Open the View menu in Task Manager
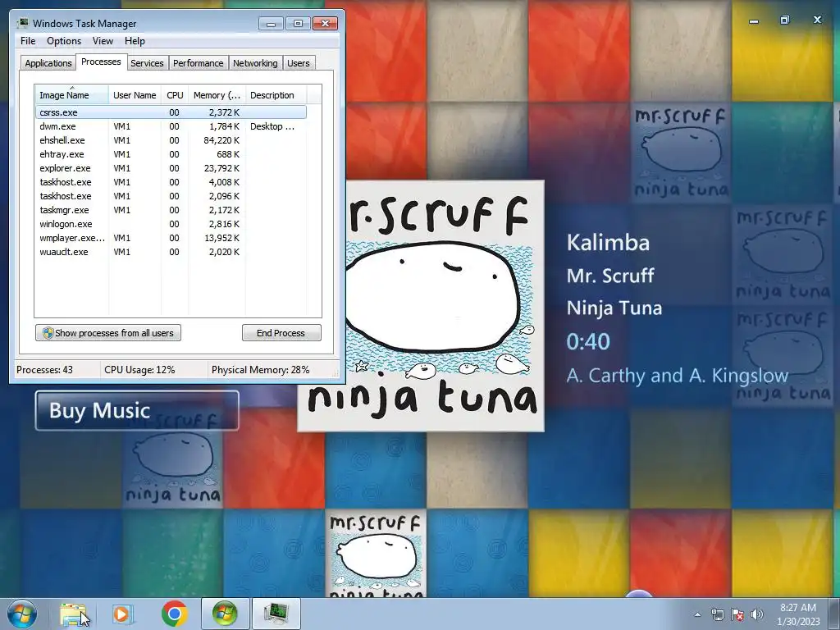This screenshot has width=840, height=630. click(103, 41)
